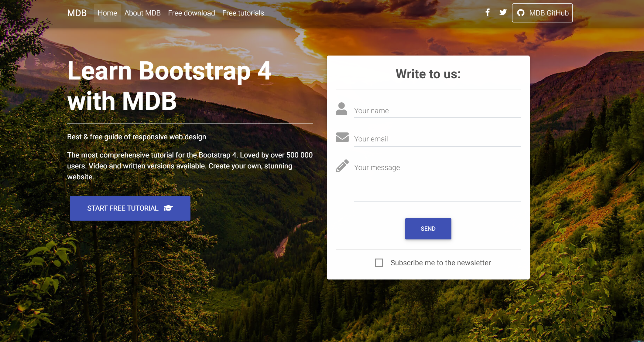Open Free tutorials section

pos(243,13)
